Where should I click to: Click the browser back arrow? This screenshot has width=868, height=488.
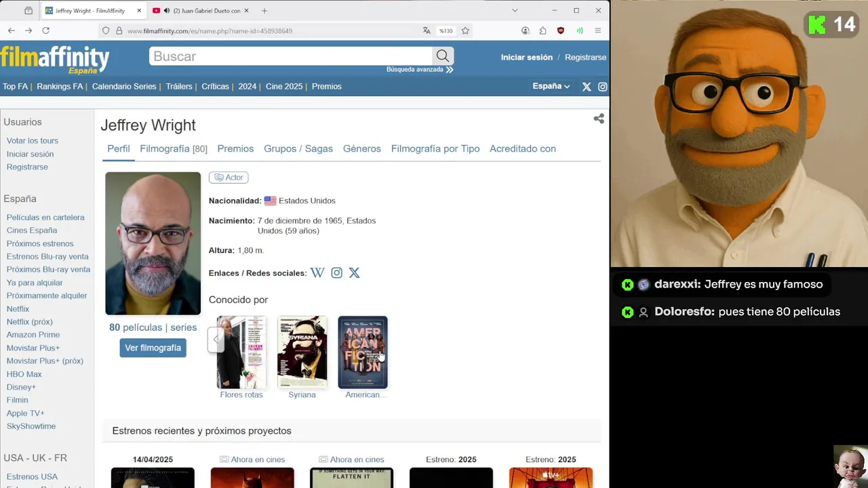click(x=12, y=30)
